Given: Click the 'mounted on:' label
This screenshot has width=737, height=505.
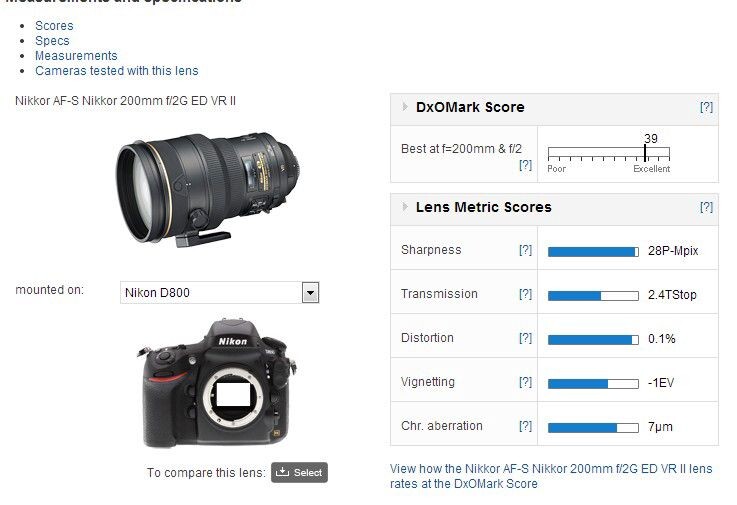Looking at the screenshot, I should click(49, 290).
